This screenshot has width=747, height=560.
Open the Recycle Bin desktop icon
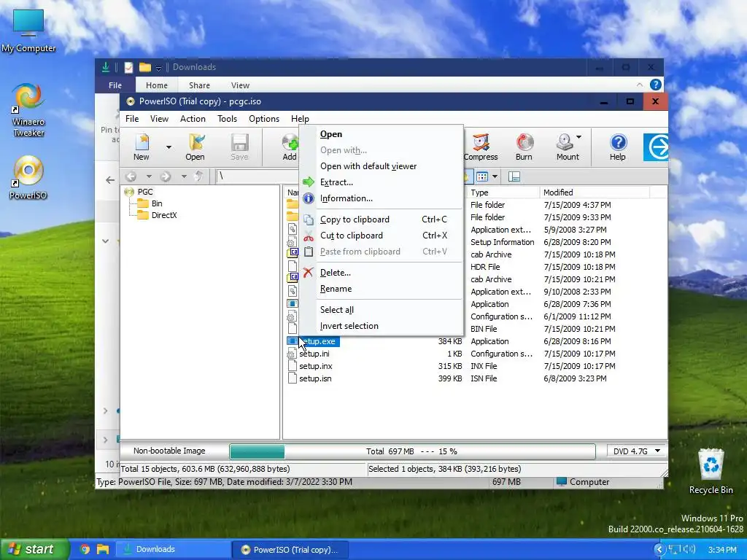coord(711,472)
